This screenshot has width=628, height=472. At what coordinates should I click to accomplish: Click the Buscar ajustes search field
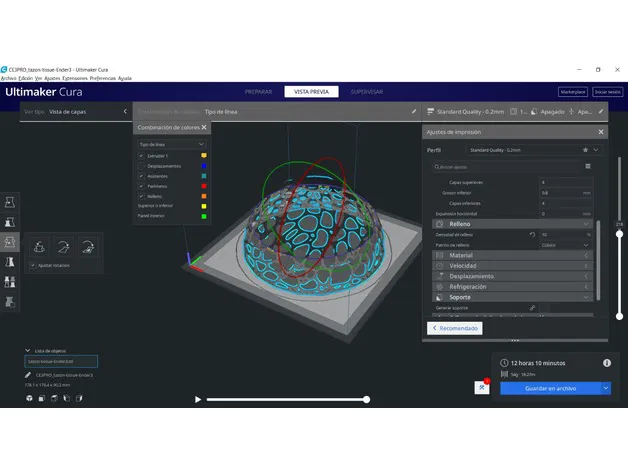point(507,167)
